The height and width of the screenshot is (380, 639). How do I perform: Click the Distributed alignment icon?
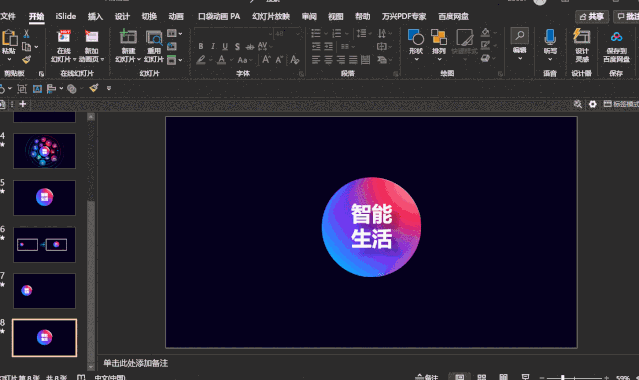(x=366, y=60)
